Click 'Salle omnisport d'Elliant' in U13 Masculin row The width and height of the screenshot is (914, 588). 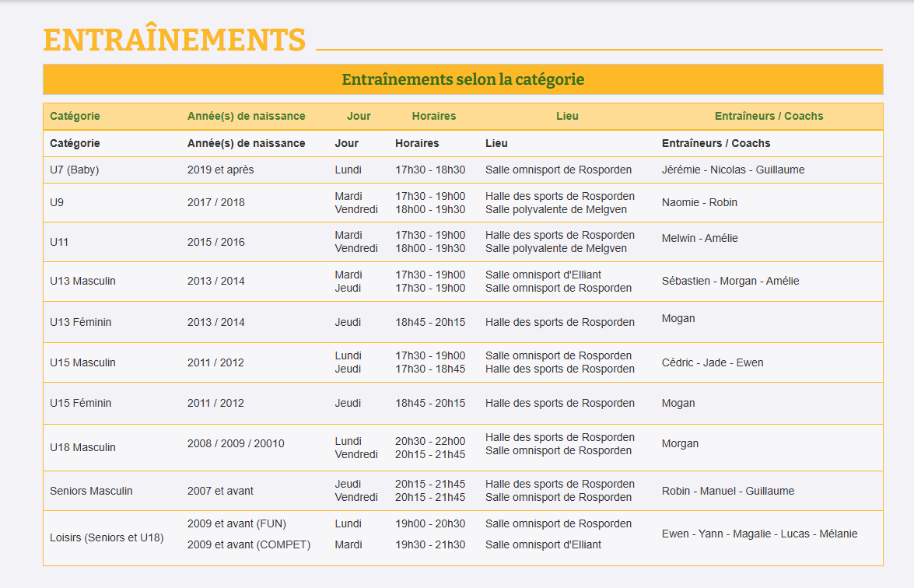click(x=543, y=275)
